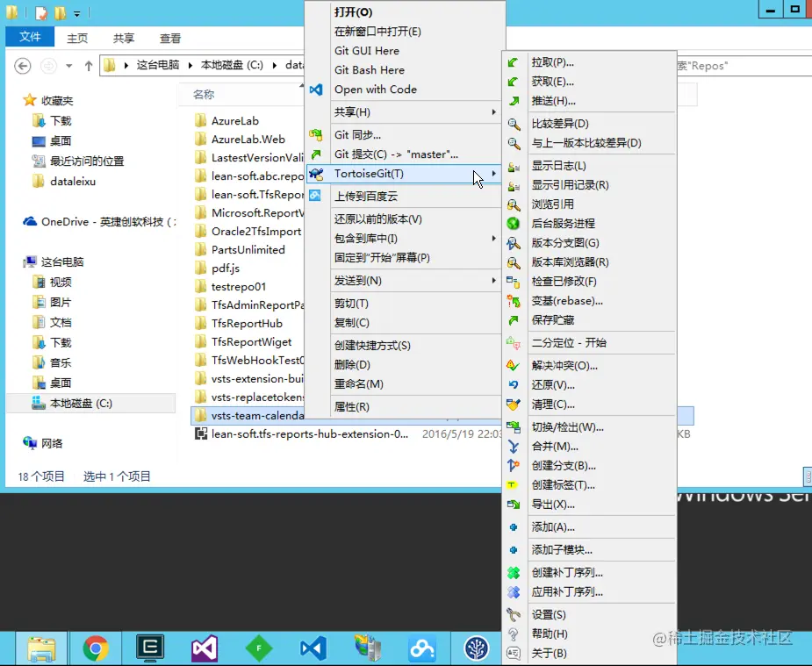Choose 在新窗口中打开(E)
The image size is (812, 666).
pos(404,32)
